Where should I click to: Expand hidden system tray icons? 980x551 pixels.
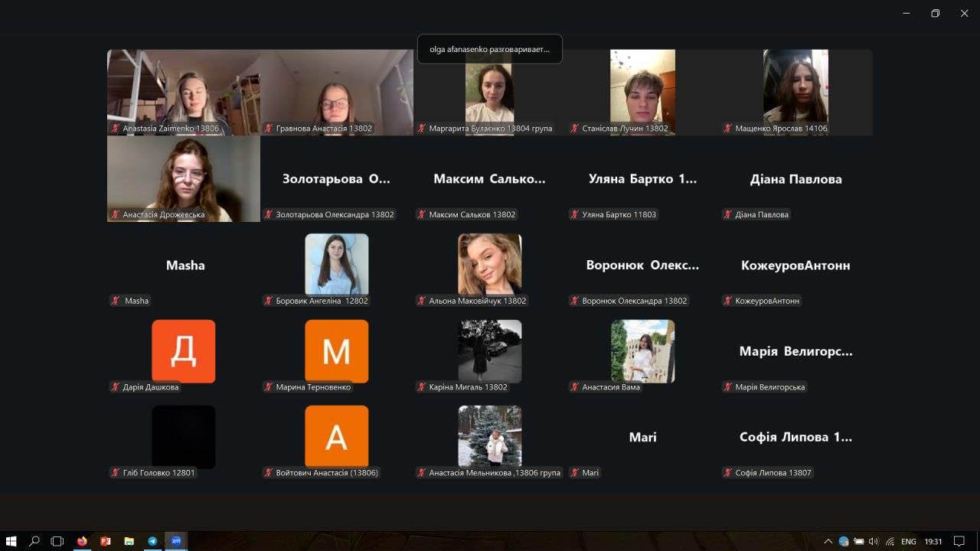point(828,541)
